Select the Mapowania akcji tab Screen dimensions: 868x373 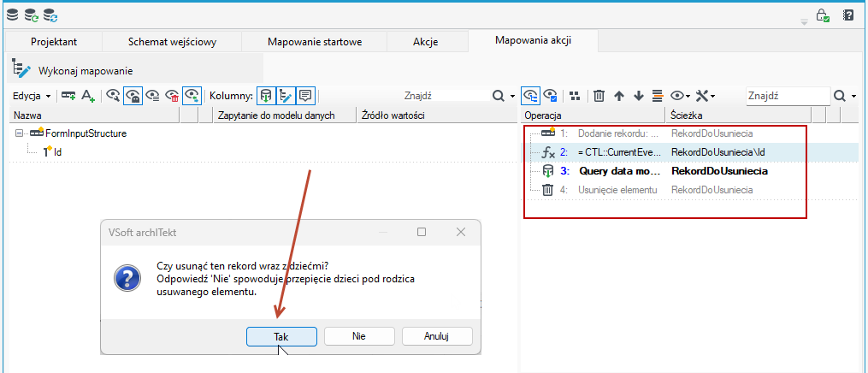[x=533, y=40]
